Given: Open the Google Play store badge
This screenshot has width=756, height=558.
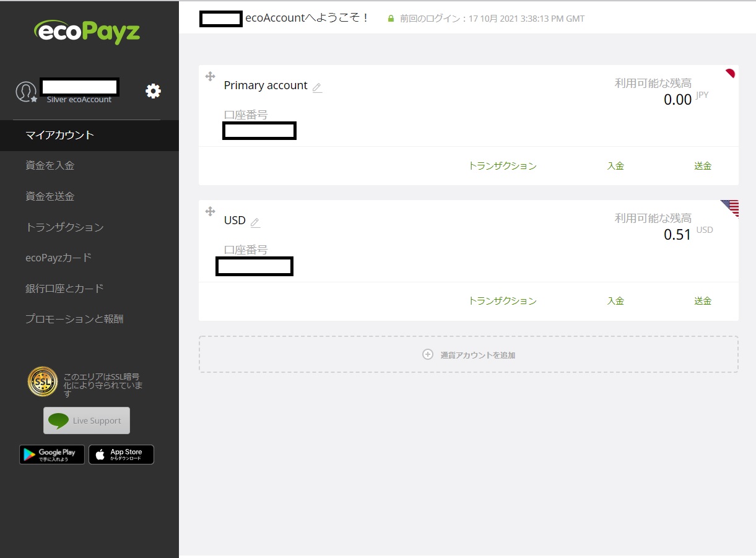Looking at the screenshot, I should click(x=52, y=455).
